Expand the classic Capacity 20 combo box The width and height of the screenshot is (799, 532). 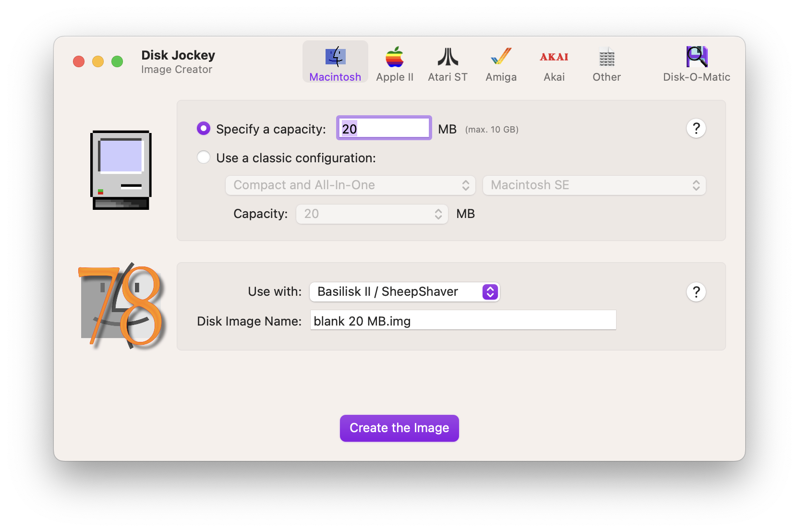tap(372, 214)
